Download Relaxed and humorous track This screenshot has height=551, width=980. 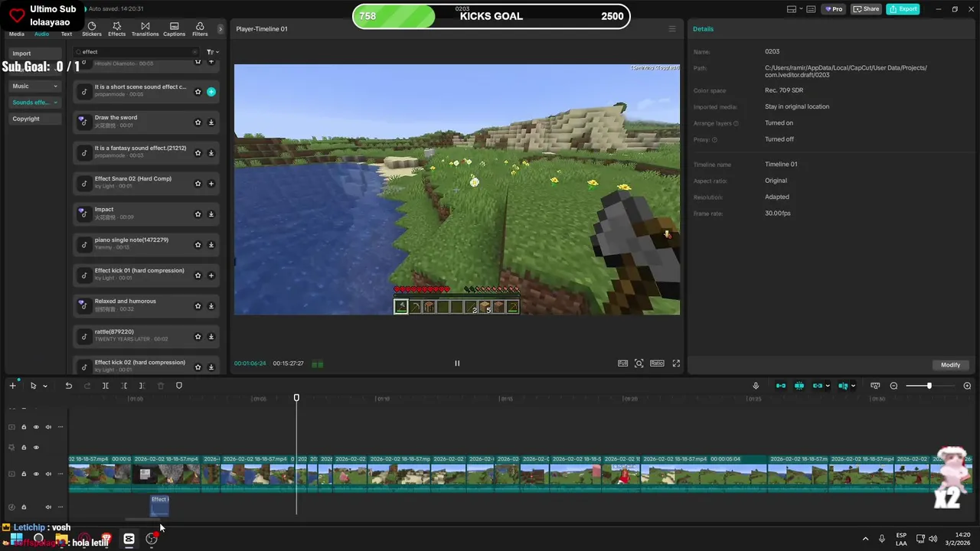click(211, 306)
